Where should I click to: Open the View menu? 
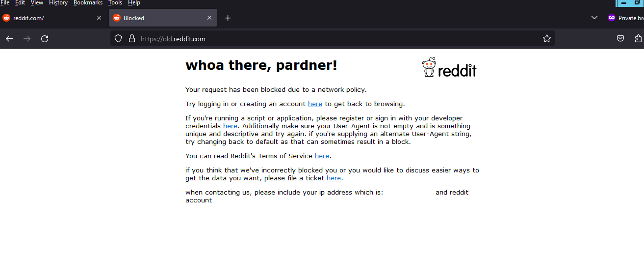(x=37, y=2)
